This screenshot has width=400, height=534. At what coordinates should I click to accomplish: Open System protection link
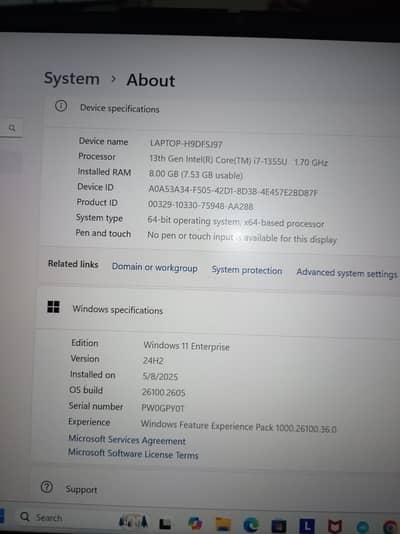click(247, 270)
